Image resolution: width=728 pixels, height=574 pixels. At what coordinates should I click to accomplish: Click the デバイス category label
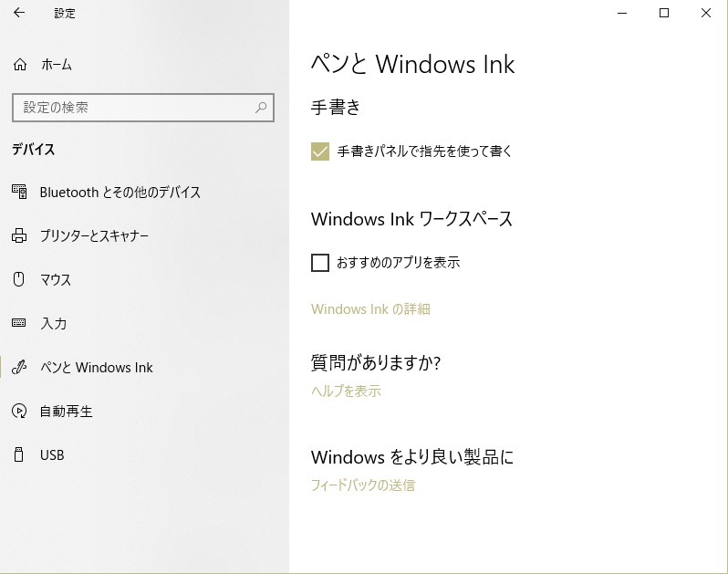(x=33, y=150)
